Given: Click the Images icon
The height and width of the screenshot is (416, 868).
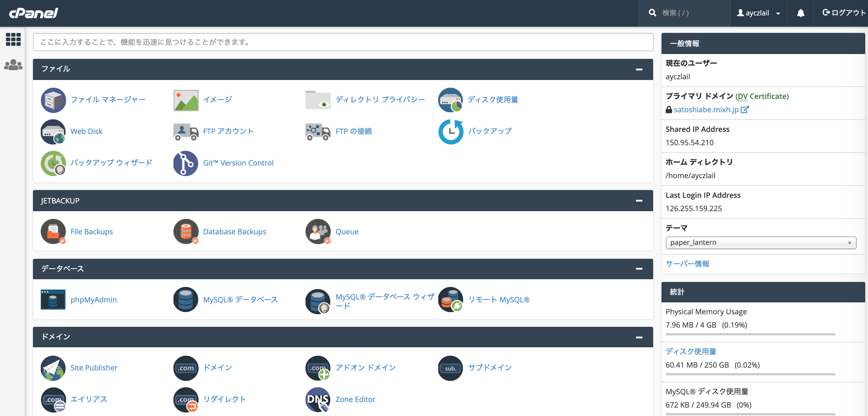Looking at the screenshot, I should point(186,100).
